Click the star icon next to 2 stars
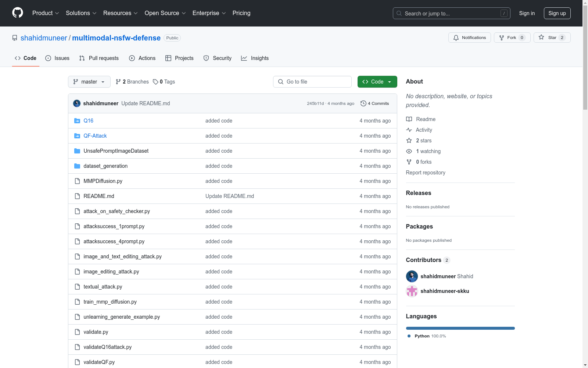 (x=409, y=141)
